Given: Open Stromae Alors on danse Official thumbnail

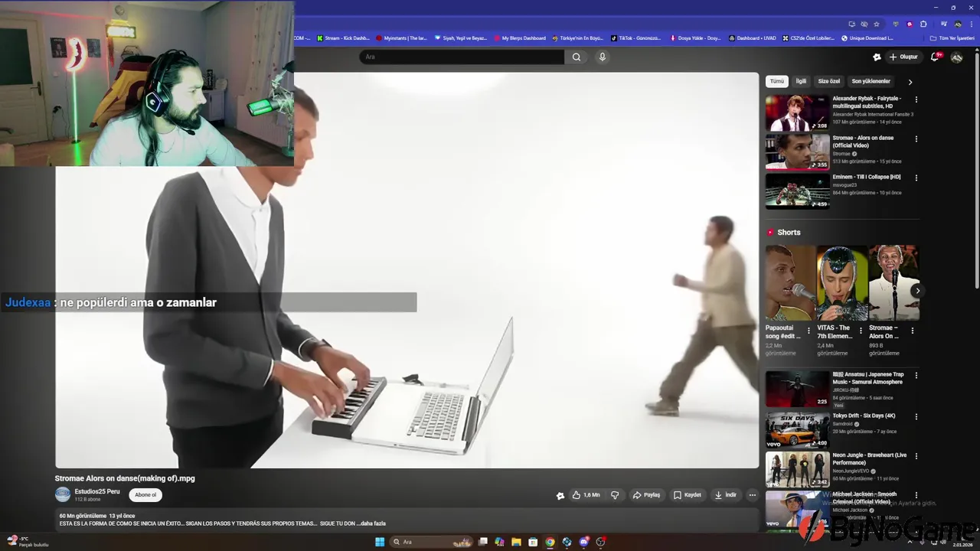Looking at the screenshot, I should 797,152.
